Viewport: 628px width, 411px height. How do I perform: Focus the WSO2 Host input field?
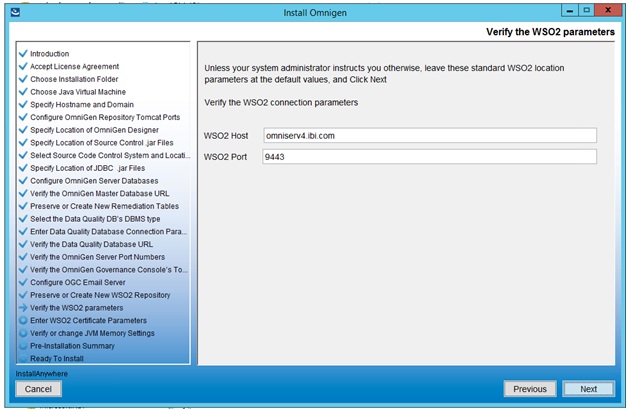430,135
